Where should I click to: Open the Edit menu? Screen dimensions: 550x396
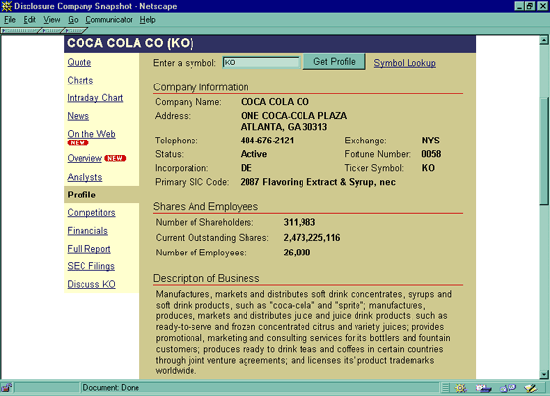29,20
